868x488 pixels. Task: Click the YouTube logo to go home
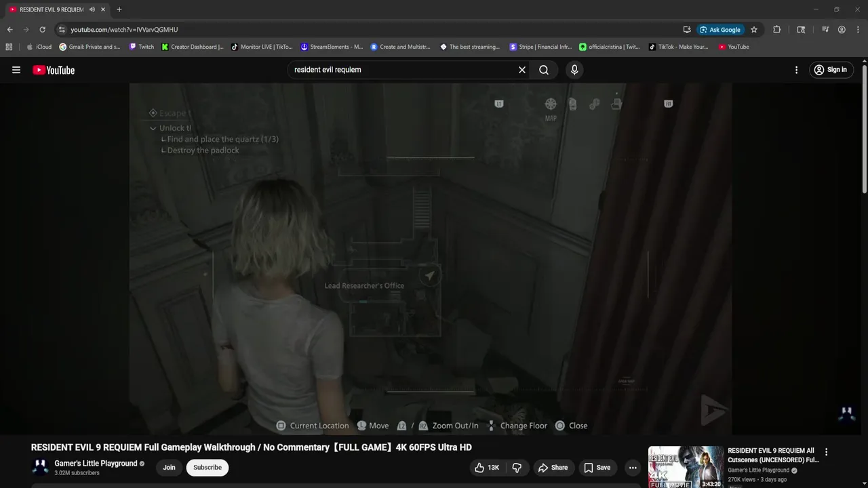[54, 70]
